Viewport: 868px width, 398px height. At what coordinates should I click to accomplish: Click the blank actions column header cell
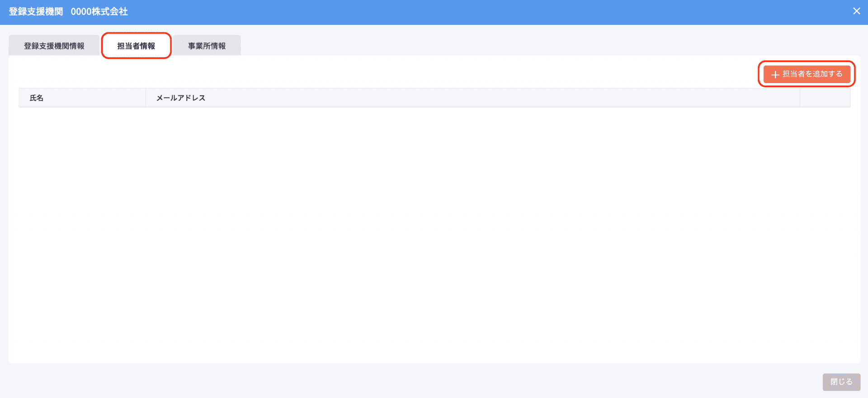click(825, 98)
